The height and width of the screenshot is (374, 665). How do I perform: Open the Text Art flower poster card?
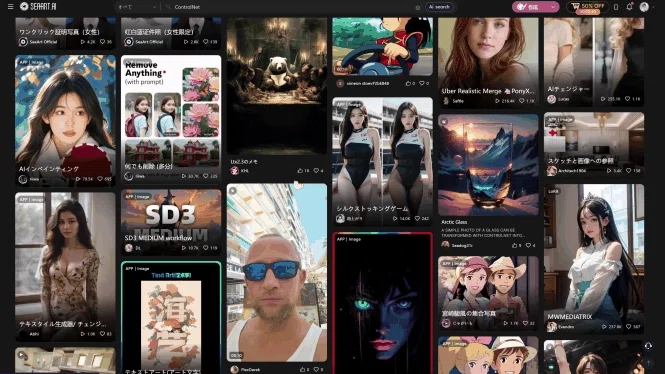pyautogui.click(x=171, y=318)
